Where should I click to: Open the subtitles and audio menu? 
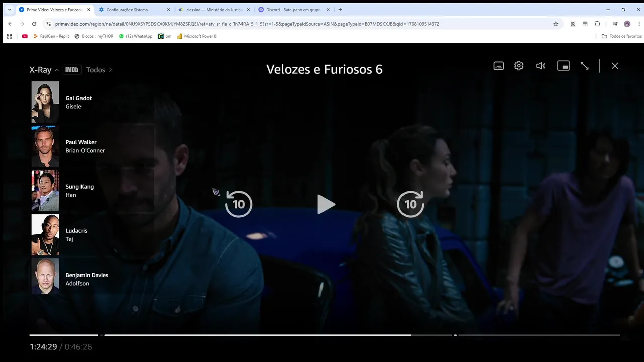498,66
